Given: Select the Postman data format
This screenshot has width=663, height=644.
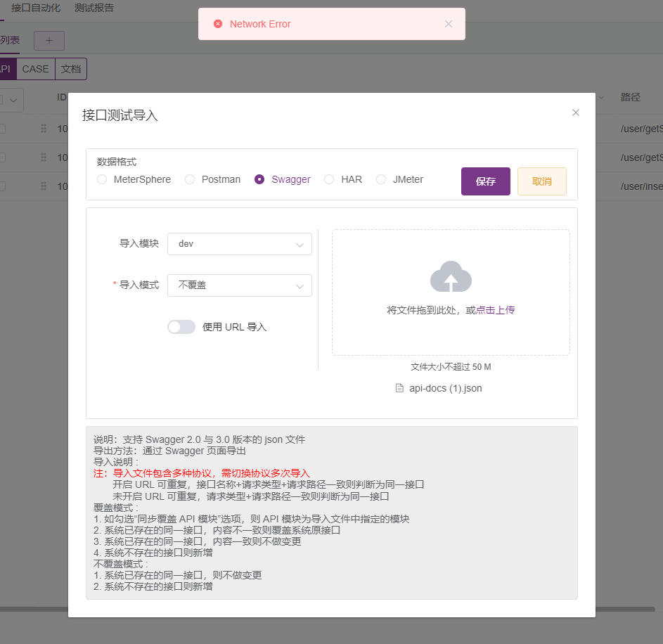Looking at the screenshot, I should tap(189, 179).
